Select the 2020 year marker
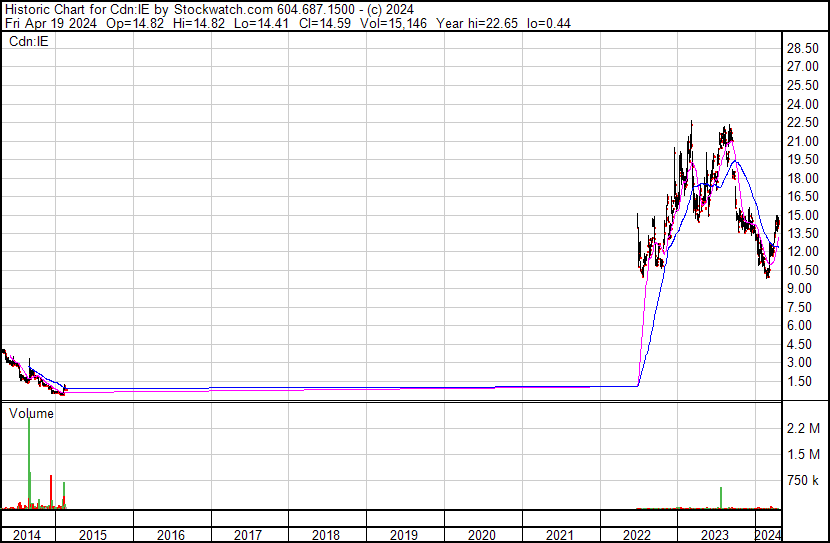The height and width of the screenshot is (543, 830). click(x=482, y=535)
